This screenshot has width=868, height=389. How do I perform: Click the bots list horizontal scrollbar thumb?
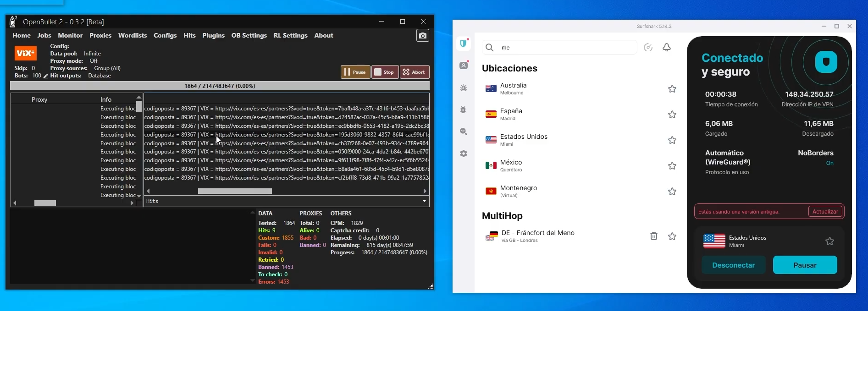pyautogui.click(x=45, y=203)
